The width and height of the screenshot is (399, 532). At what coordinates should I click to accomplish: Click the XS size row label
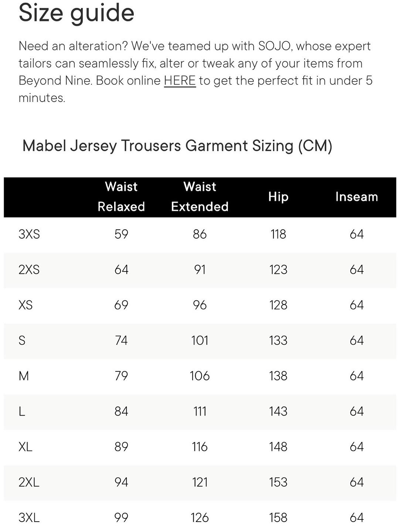25,305
